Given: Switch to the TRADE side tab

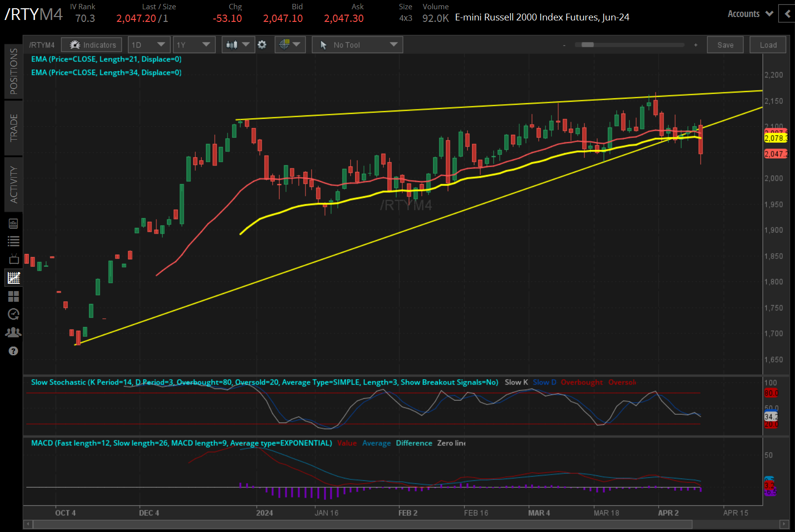Looking at the screenshot, I should click(14, 128).
